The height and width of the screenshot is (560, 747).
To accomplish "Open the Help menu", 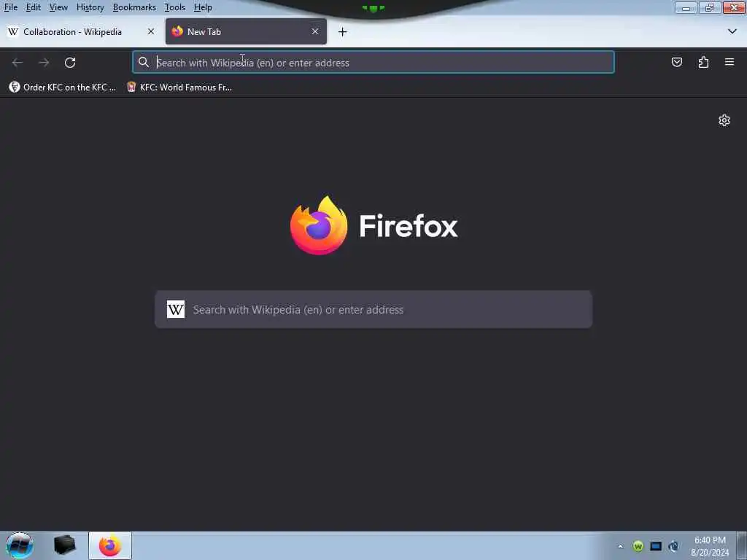I will tap(203, 7).
